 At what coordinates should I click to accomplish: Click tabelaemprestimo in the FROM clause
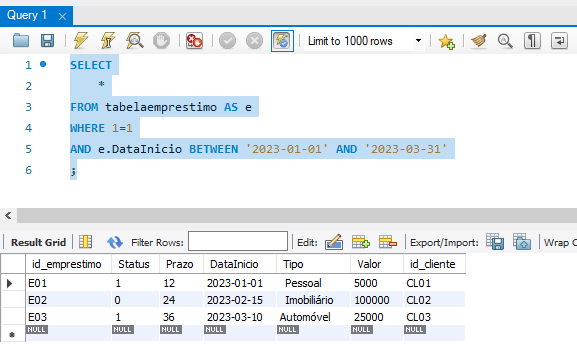click(161, 107)
